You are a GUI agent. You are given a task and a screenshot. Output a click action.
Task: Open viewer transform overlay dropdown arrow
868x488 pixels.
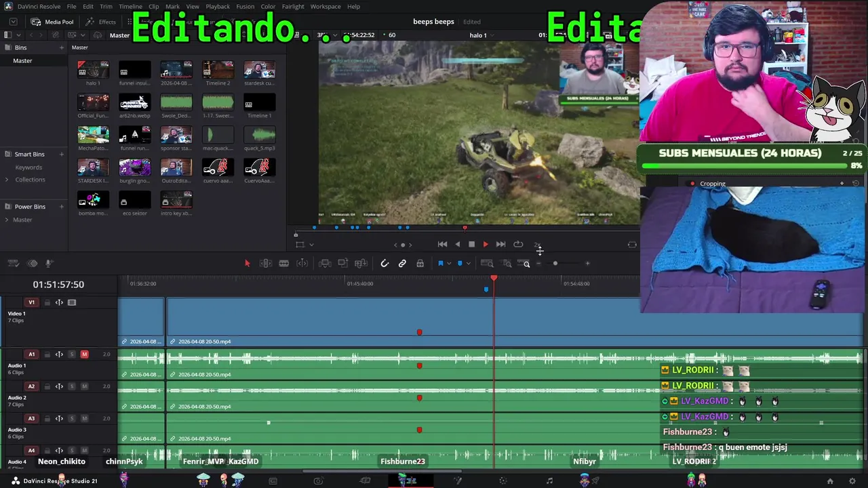coord(311,245)
